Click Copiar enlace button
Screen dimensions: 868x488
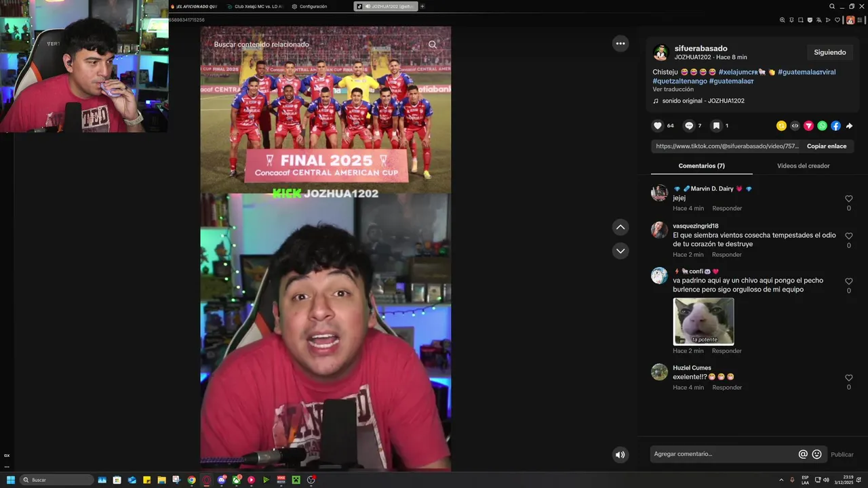coord(827,146)
